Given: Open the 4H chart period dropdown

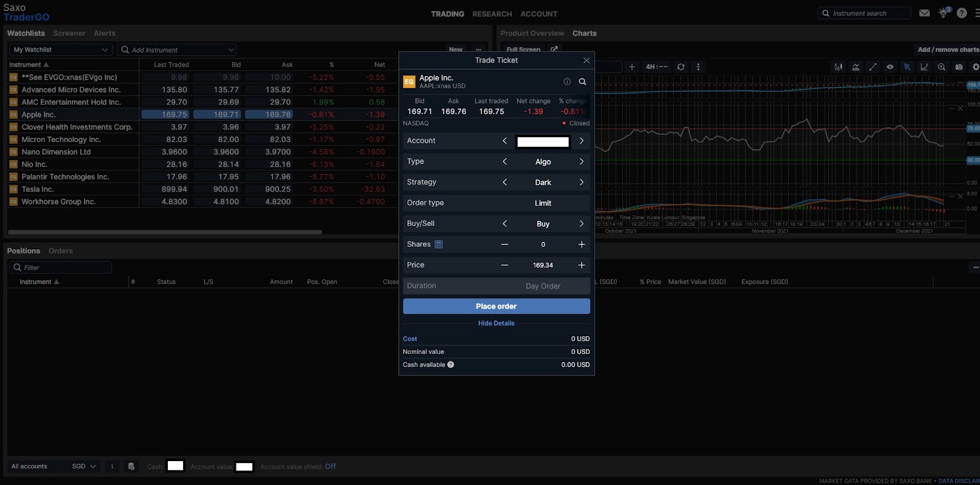Looking at the screenshot, I should tap(657, 67).
